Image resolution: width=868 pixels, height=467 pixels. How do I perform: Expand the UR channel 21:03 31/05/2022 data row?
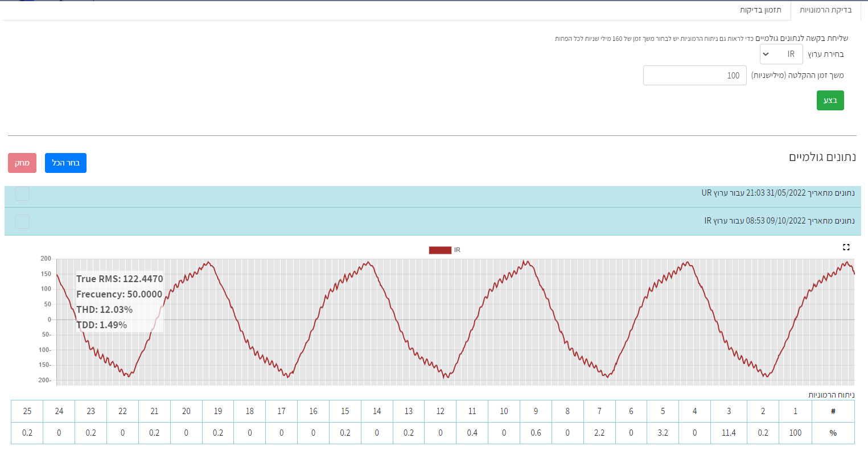point(433,193)
